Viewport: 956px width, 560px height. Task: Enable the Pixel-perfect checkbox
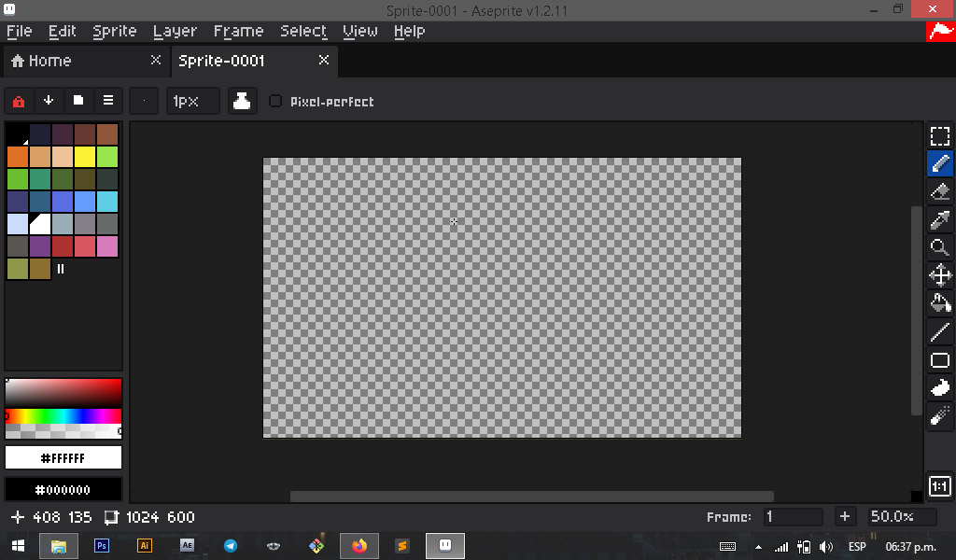coord(275,101)
